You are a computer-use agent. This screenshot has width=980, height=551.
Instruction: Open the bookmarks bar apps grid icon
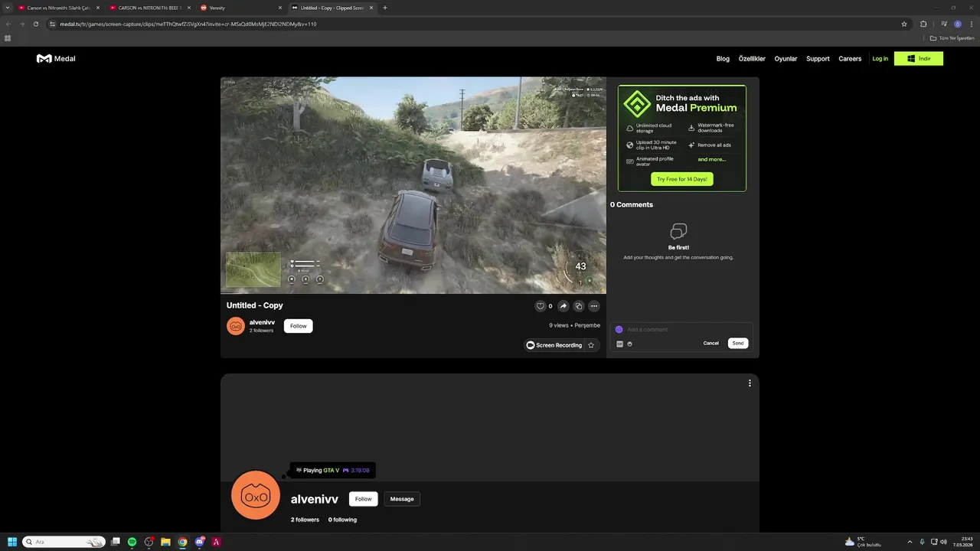tap(8, 38)
